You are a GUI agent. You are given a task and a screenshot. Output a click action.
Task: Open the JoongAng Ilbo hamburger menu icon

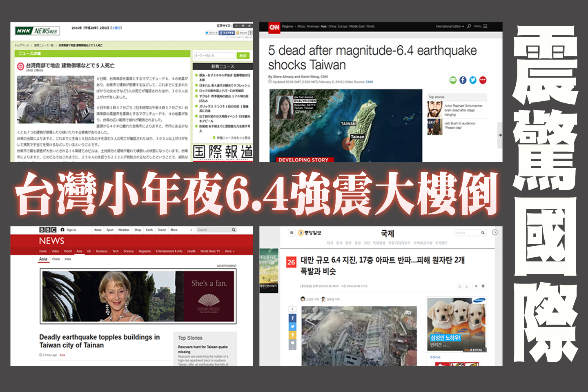pos(292,233)
